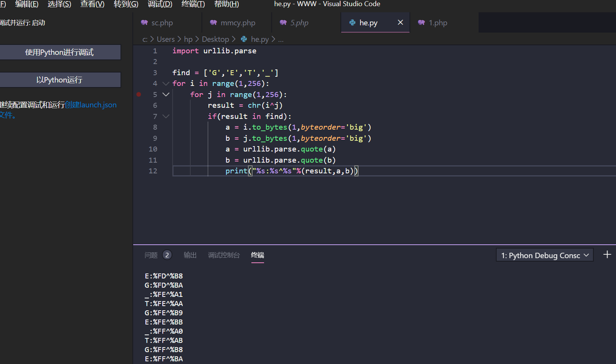Place cursor on import urllib.parse line
Image resolution: width=616 pixels, height=364 pixels.
(x=214, y=51)
